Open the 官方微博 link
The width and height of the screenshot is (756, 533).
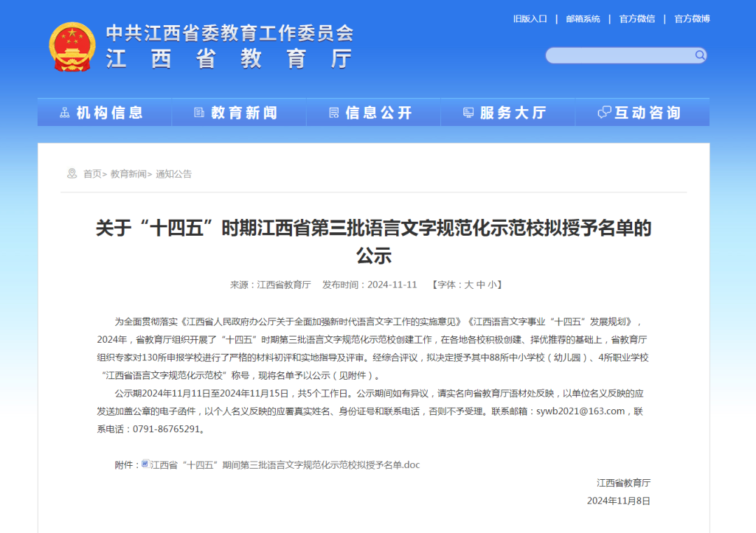coord(692,19)
